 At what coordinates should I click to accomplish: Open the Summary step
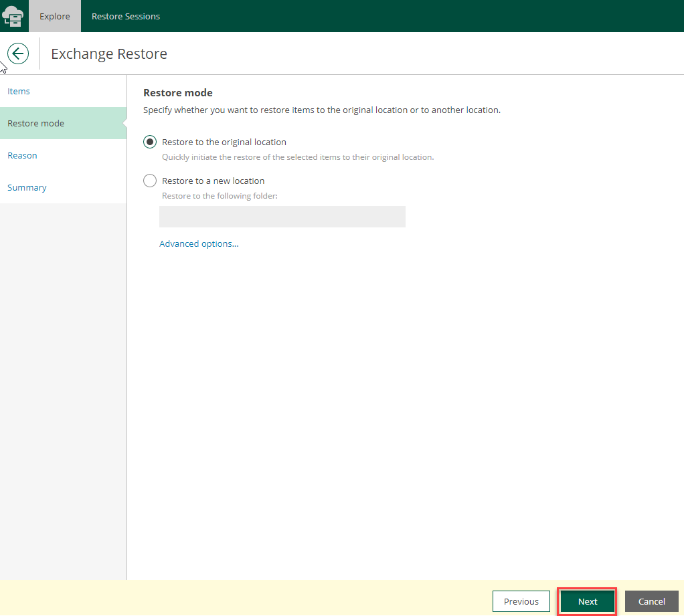27,187
